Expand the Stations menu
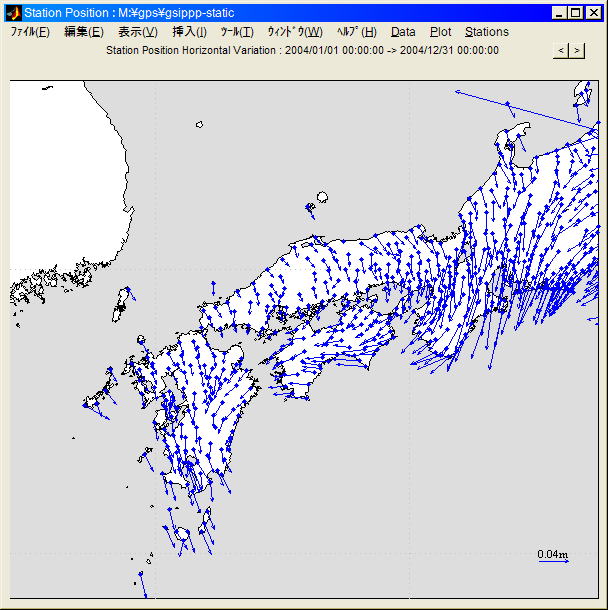The height and width of the screenshot is (610, 608). 487,32
